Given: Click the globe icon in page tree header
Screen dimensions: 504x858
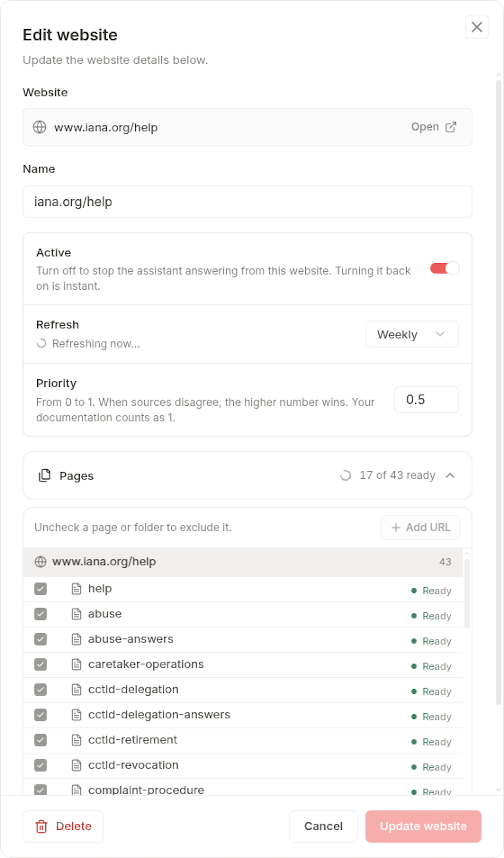Looking at the screenshot, I should click(x=41, y=562).
